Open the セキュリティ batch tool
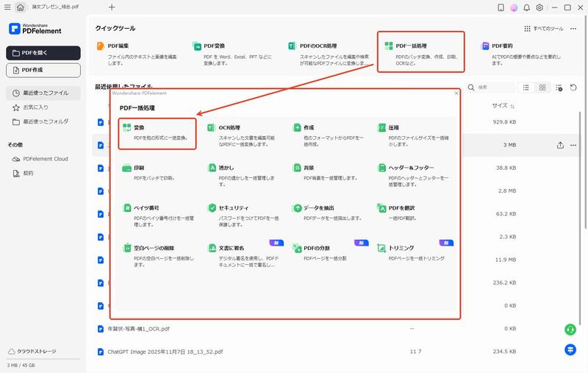The height and width of the screenshot is (373, 588). (x=242, y=216)
